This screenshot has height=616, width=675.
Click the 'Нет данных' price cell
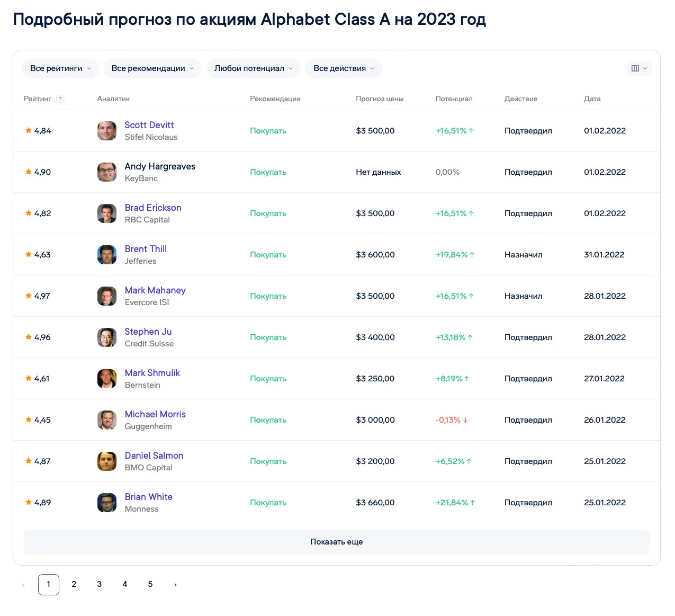[379, 172]
